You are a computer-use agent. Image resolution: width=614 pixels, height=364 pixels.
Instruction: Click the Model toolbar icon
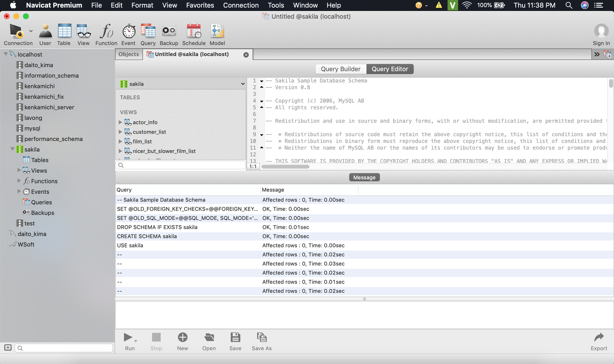217,35
